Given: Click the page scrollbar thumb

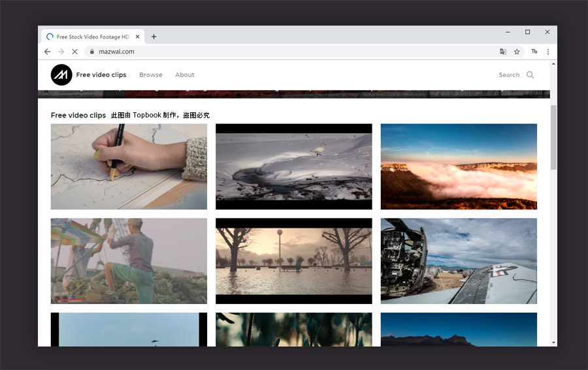Looking at the screenshot, I should [553, 138].
